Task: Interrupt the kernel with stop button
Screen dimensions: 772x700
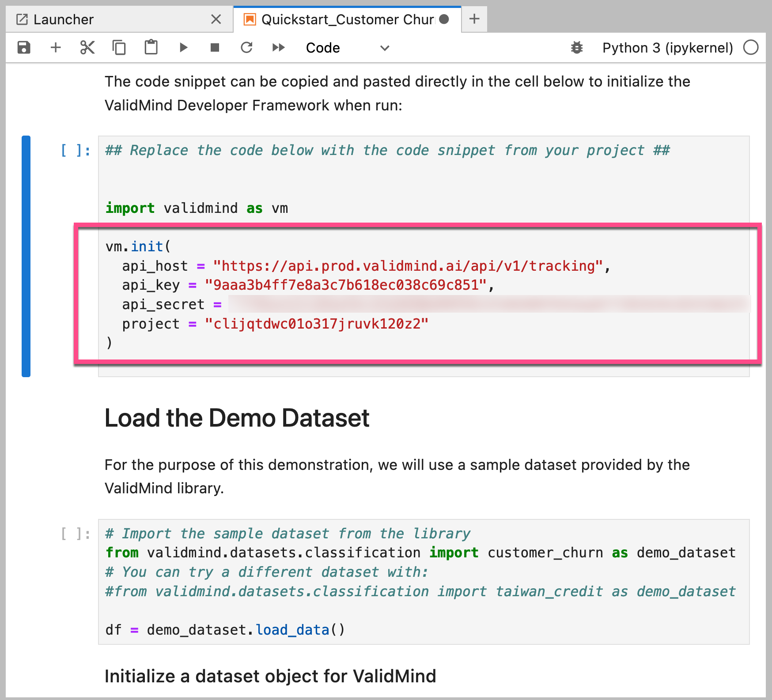Action: tap(215, 47)
